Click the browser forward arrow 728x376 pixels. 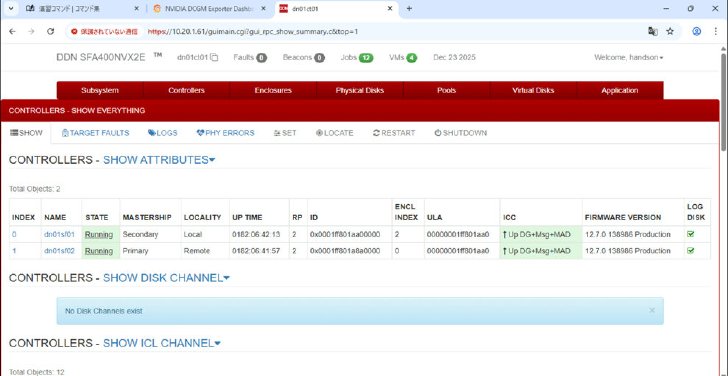point(31,32)
